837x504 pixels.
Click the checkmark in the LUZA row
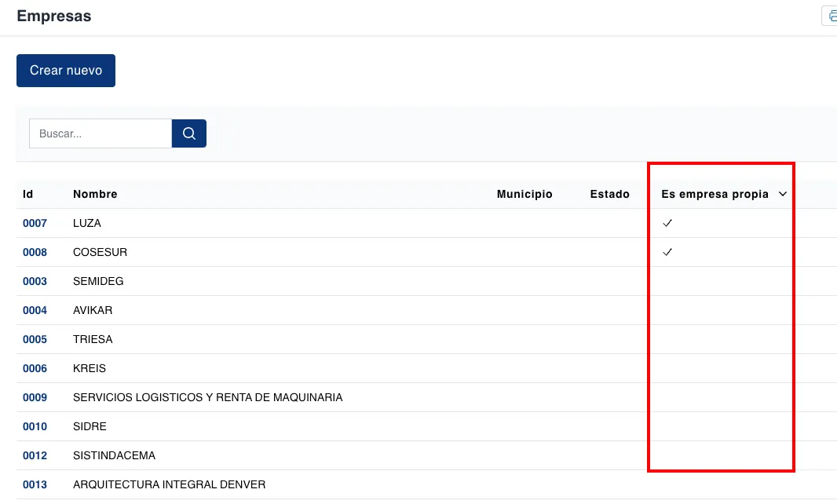pos(667,223)
